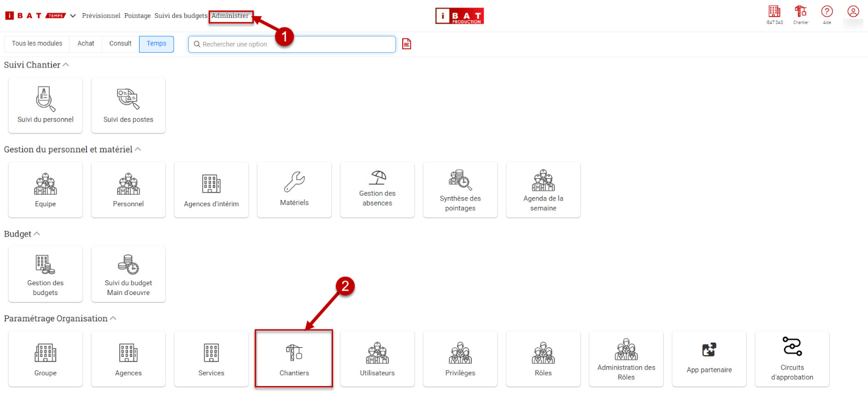
Task: Open the App partenaire tile
Action: (x=709, y=359)
